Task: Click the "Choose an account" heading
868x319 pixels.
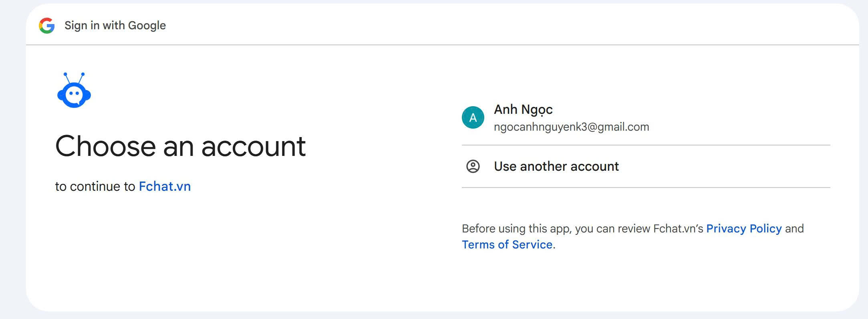Action: pos(180,146)
